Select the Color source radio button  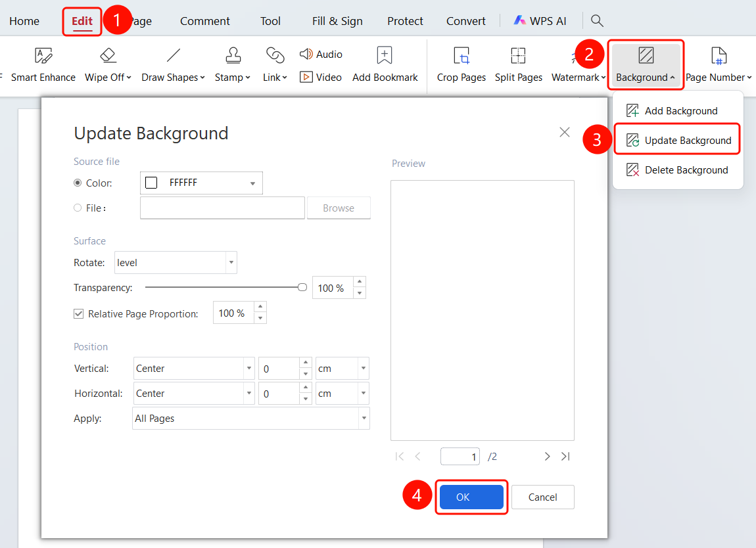(78, 183)
